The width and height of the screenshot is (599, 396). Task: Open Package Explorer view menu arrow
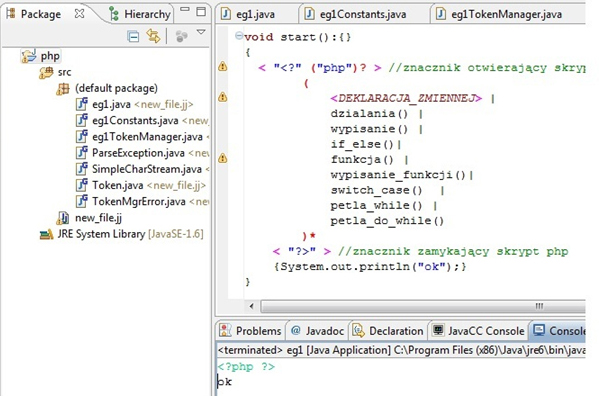[201, 32]
